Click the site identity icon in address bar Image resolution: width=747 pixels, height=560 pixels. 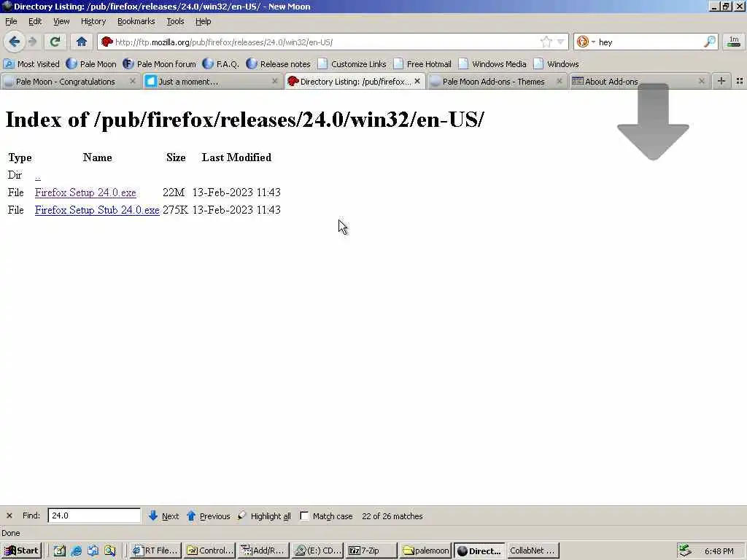click(107, 42)
